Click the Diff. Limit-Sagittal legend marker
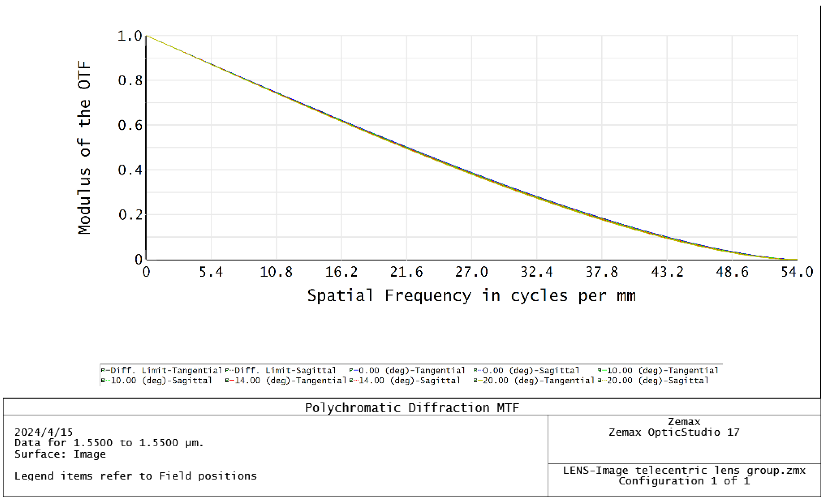 (227, 370)
